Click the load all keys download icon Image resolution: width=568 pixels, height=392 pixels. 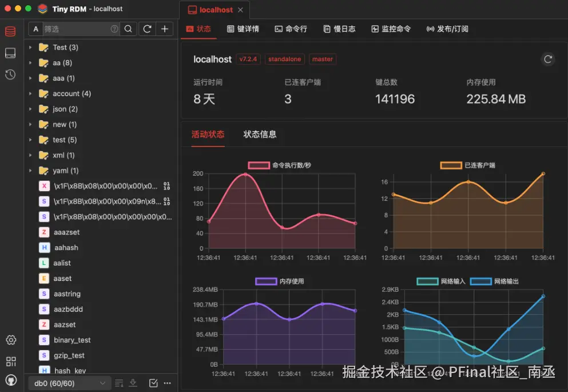tap(133, 383)
